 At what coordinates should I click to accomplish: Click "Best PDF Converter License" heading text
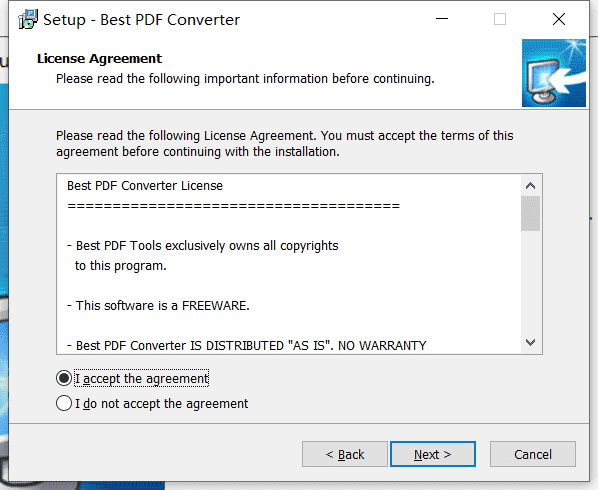click(145, 186)
